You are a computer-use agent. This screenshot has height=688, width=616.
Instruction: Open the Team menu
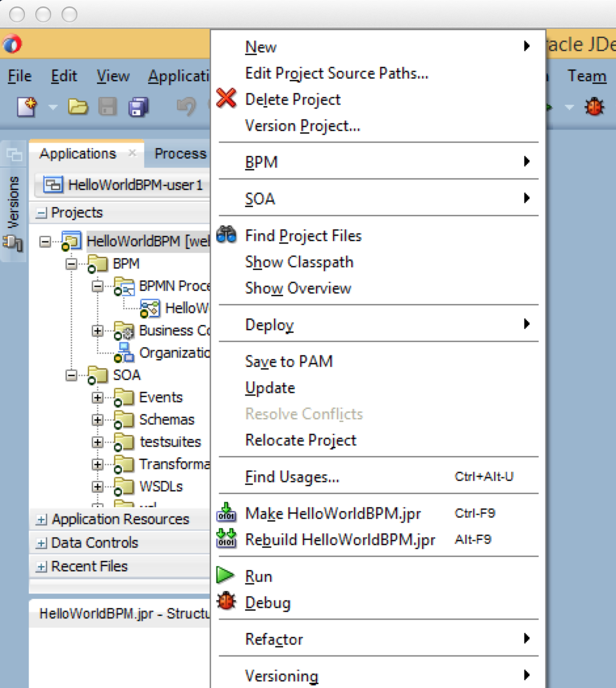click(x=587, y=76)
